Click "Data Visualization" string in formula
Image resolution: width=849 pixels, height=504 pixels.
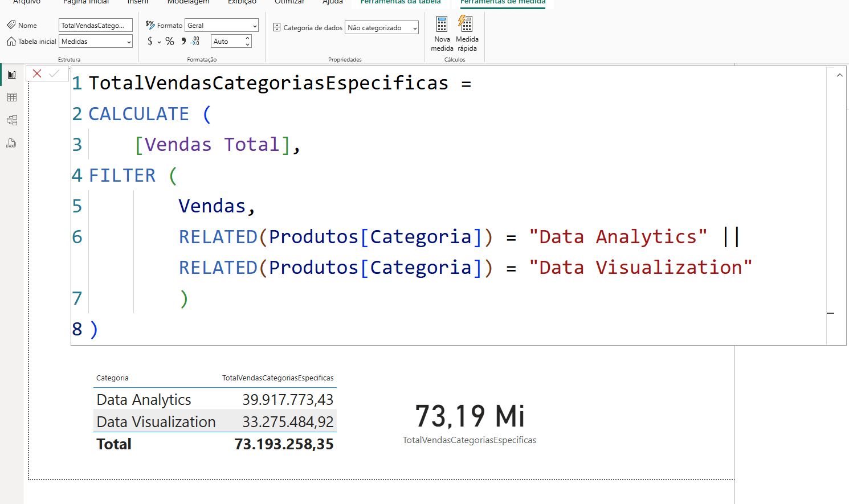coord(640,268)
